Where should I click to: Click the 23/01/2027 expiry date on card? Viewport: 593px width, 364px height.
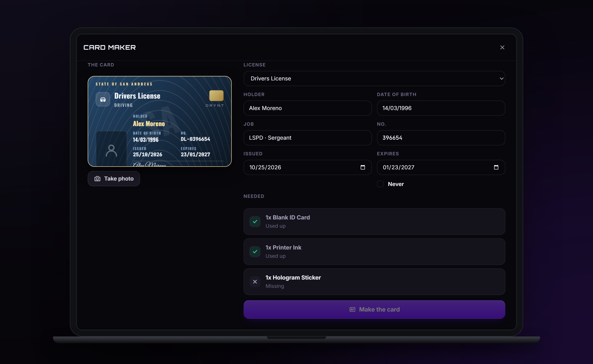point(195,154)
